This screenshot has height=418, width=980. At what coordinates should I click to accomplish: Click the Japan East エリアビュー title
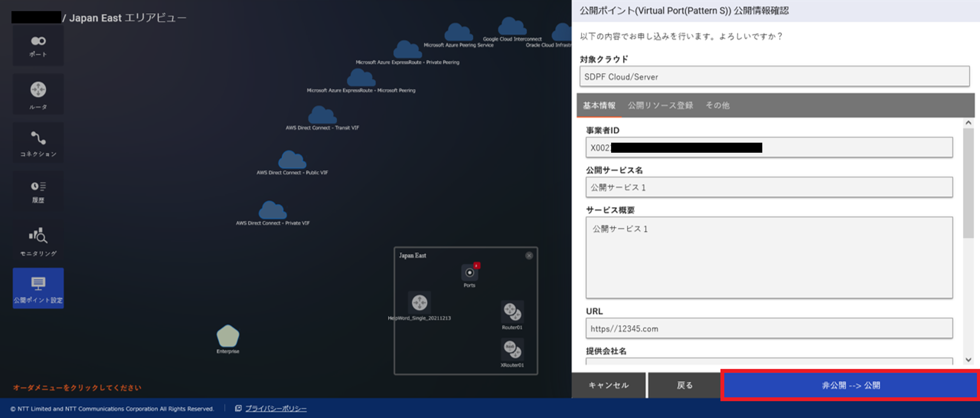point(128,18)
